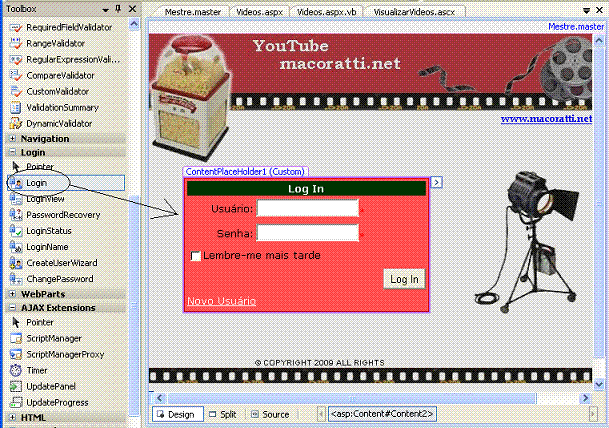Switch to the Mestre.master tab
Viewport: 609px width, 428px height.
pos(193,12)
